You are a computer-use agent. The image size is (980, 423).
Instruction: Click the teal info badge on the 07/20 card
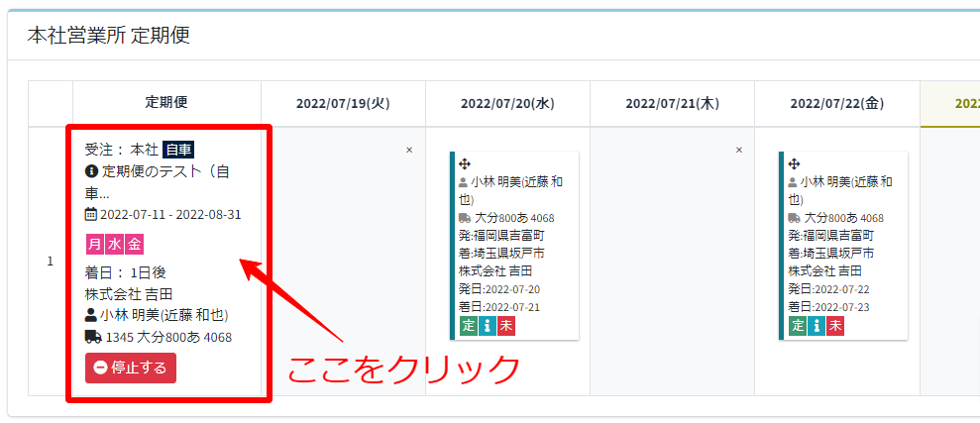487,326
